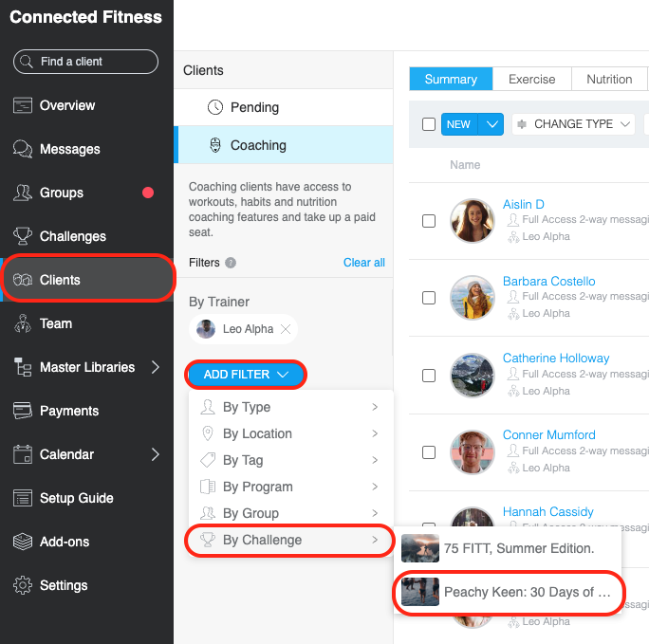Remove the Leo Alpha trainer filter

click(x=286, y=329)
